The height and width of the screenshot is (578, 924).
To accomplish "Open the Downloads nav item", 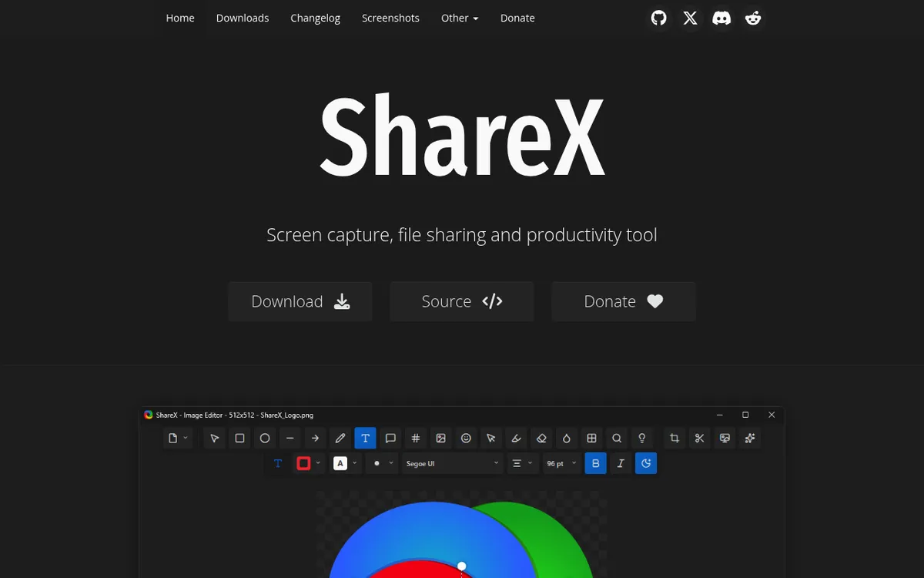I will coord(243,18).
